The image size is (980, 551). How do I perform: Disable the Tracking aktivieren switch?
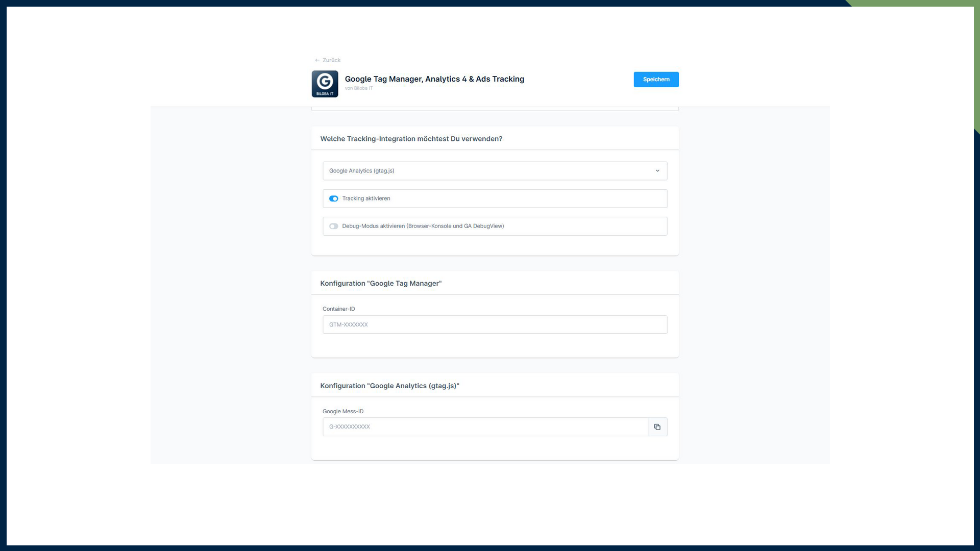[x=333, y=198]
